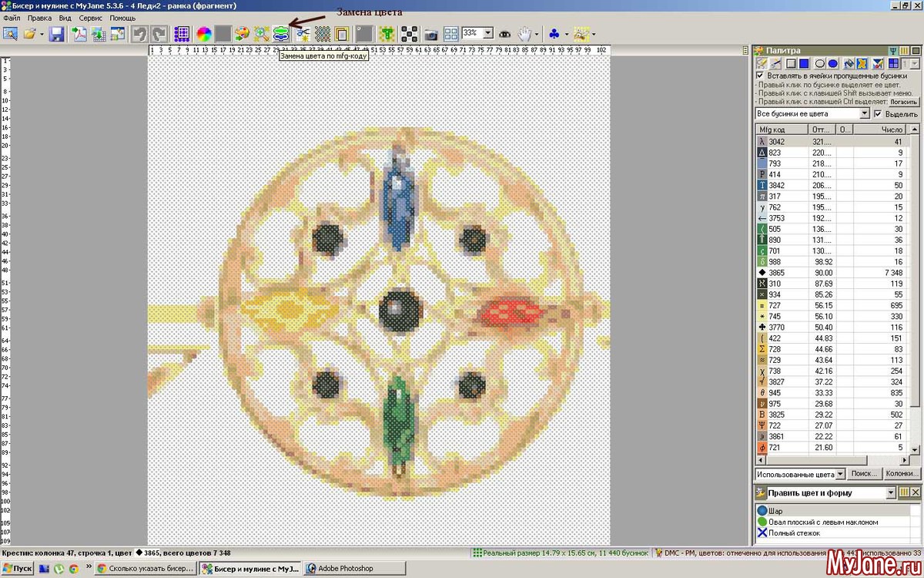The width and height of the screenshot is (924, 578).
Task: Click the 'Поиск...' button
Action: point(864,474)
